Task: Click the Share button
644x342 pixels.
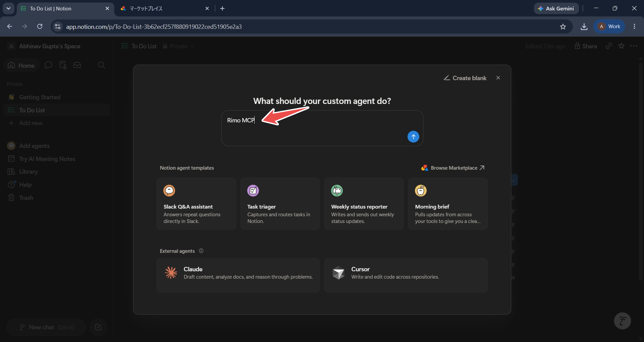Action: (586, 46)
